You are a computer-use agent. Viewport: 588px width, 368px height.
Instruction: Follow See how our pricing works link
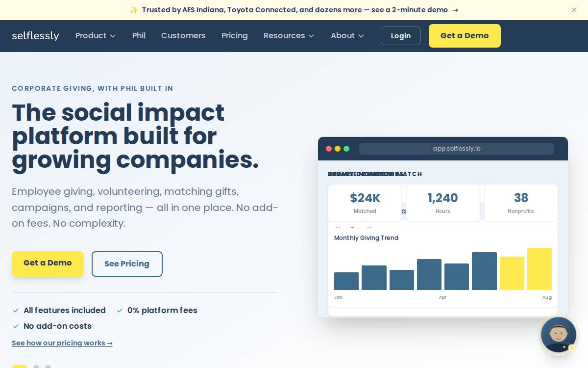point(62,343)
